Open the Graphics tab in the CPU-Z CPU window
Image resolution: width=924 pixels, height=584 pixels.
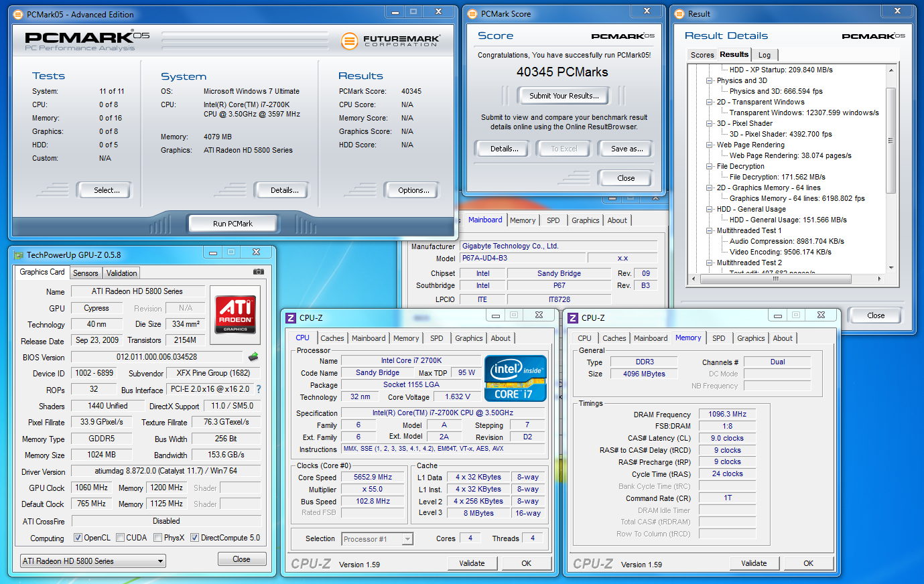pos(468,338)
